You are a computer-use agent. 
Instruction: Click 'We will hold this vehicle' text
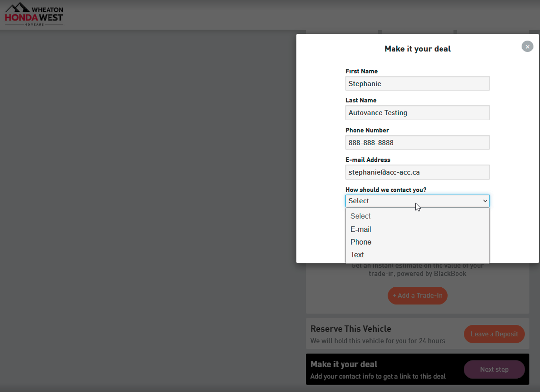378,341
